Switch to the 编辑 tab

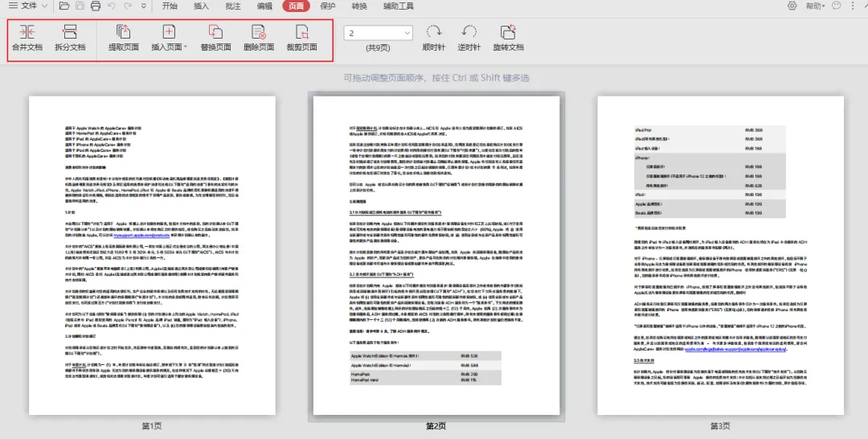(x=264, y=6)
